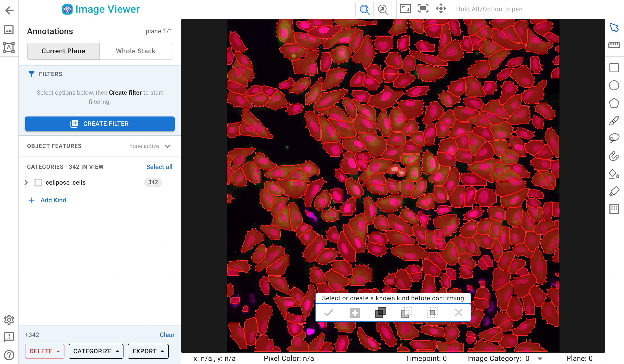Select the lasso drawing tool

pyautogui.click(x=614, y=138)
